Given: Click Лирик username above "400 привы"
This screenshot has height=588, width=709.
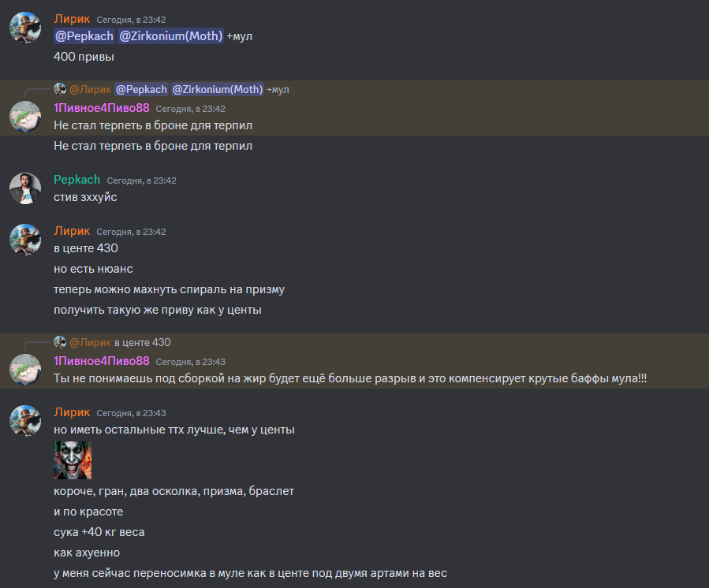Looking at the screenshot, I should coord(72,19).
